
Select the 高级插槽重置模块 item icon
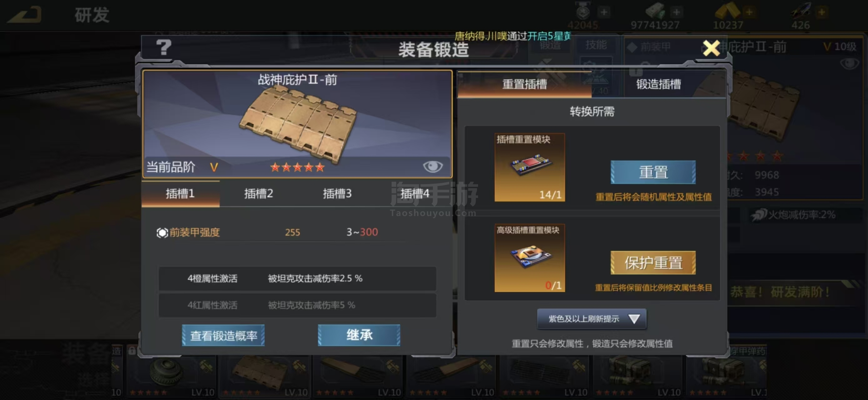coord(530,258)
